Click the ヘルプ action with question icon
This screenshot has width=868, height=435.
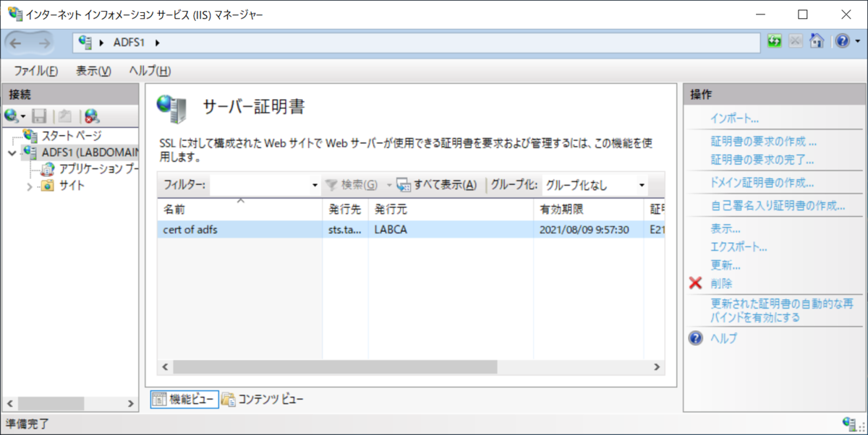tap(713, 338)
